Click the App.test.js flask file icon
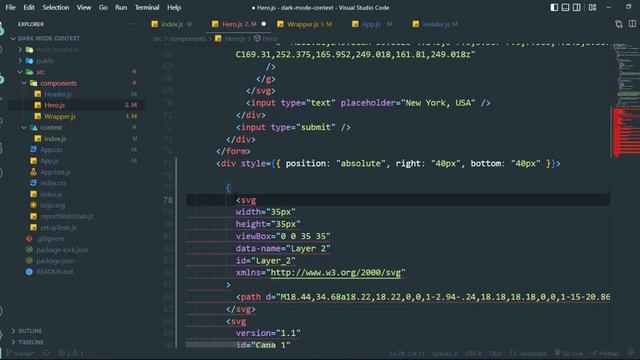640x360 pixels. tap(33, 172)
